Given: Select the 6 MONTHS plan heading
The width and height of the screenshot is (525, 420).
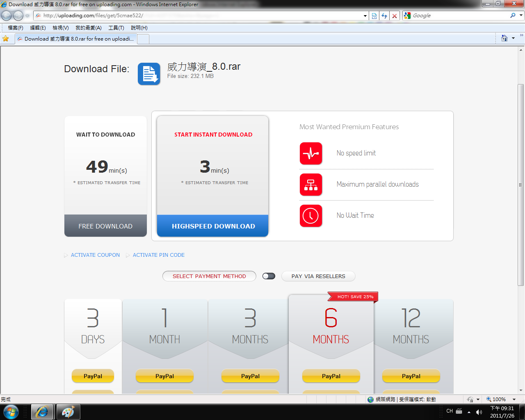Looking at the screenshot, I should coord(331,327).
